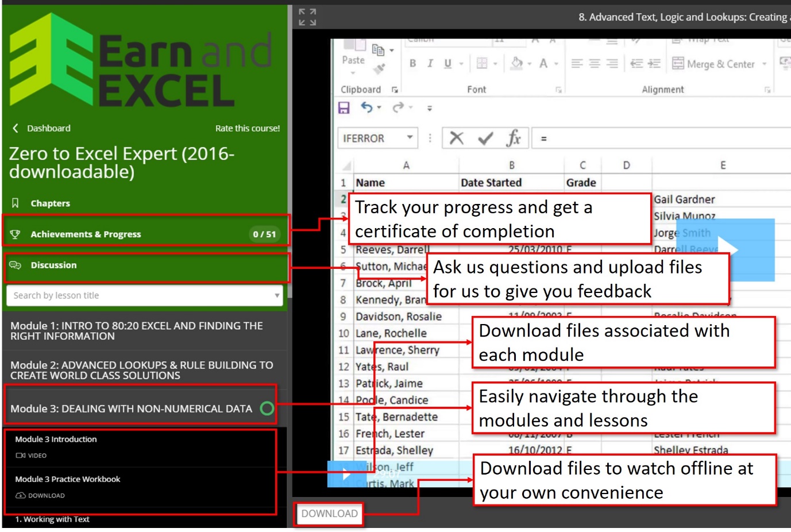791x532 pixels.
Task: Apply Align Right in Alignment group
Action: pyautogui.click(x=612, y=63)
